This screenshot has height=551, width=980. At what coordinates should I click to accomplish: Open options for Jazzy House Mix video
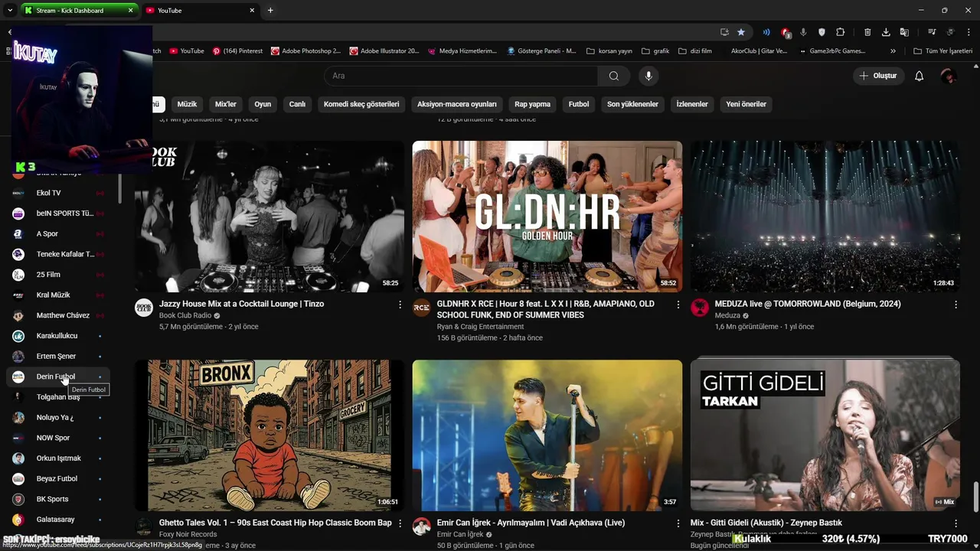[400, 305]
